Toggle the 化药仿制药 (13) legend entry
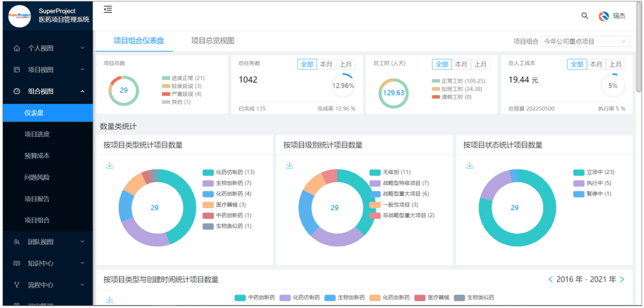The height and width of the screenshot is (308, 644). [x=229, y=172]
